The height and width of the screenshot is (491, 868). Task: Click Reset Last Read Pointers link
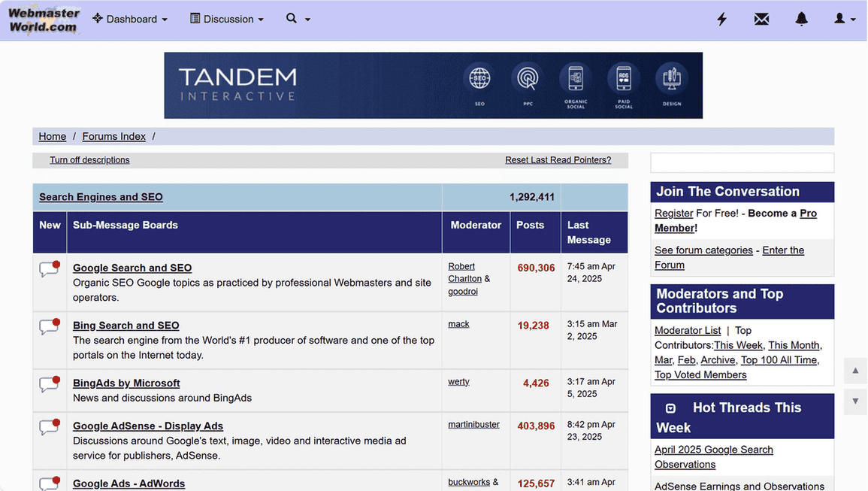[x=558, y=160]
